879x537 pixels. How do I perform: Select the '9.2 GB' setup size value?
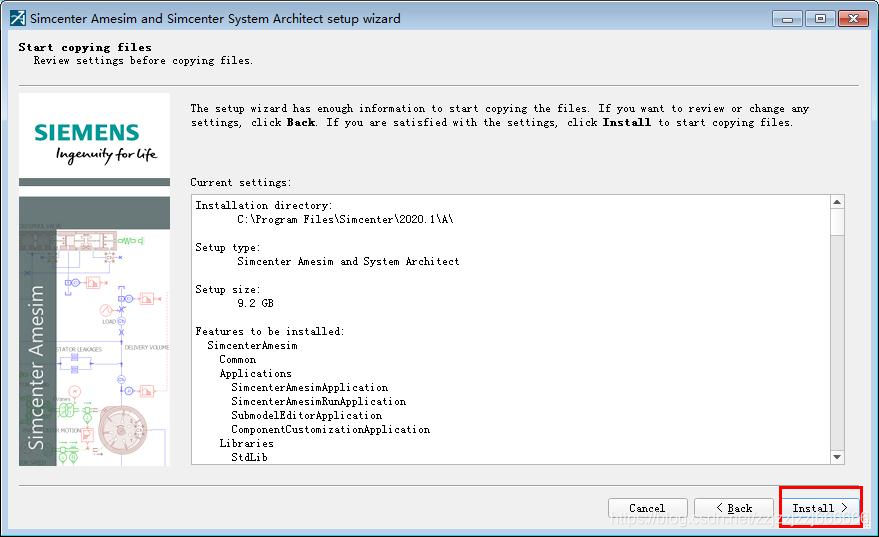click(255, 303)
